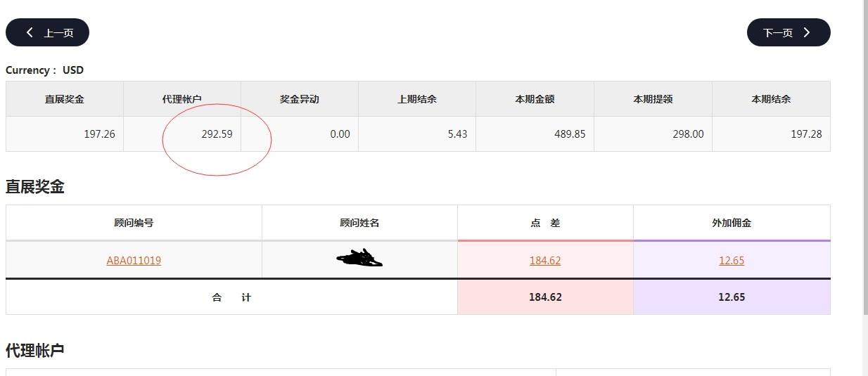Click the 点差 column header
868x376 pixels.
click(x=545, y=223)
